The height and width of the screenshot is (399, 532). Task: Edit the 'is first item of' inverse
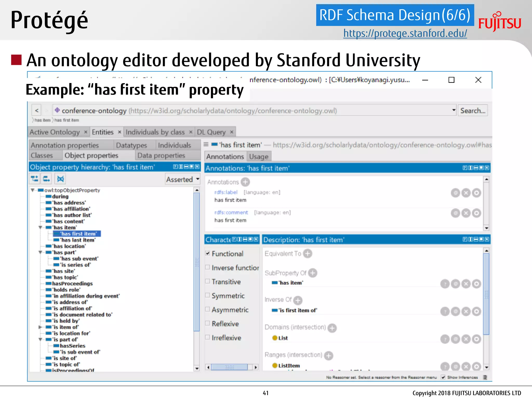476,311
